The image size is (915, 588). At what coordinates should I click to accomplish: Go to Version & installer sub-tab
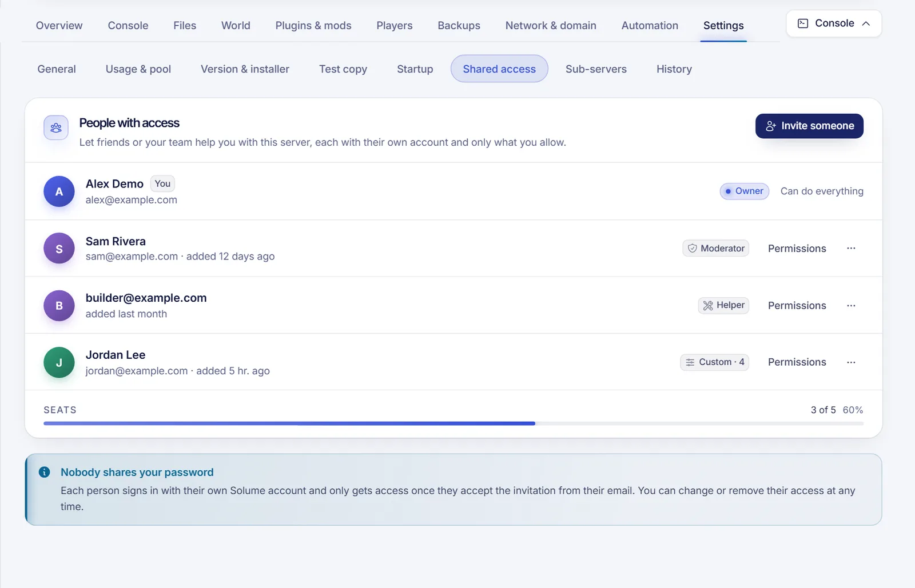[245, 69]
